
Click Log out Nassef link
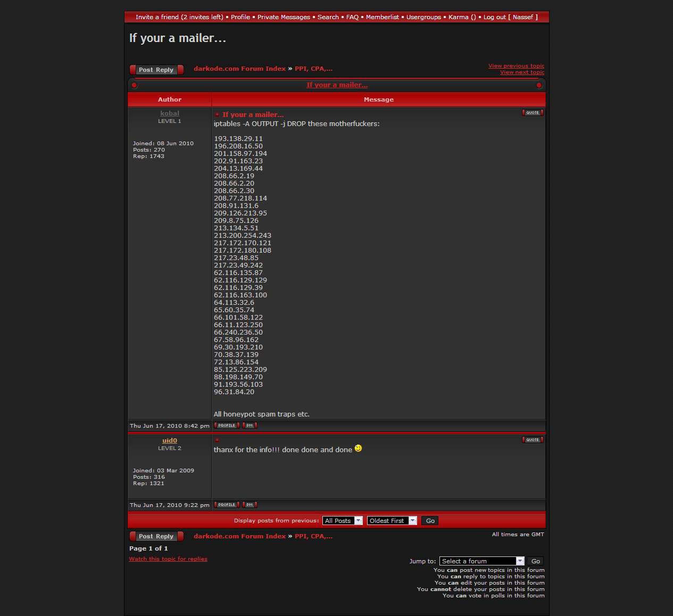[x=510, y=17]
